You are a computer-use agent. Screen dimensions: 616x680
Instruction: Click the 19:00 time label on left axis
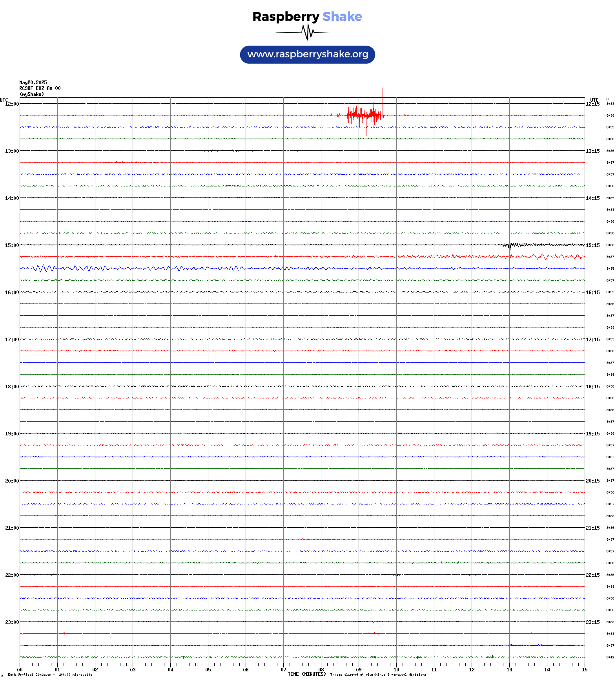pyautogui.click(x=12, y=434)
